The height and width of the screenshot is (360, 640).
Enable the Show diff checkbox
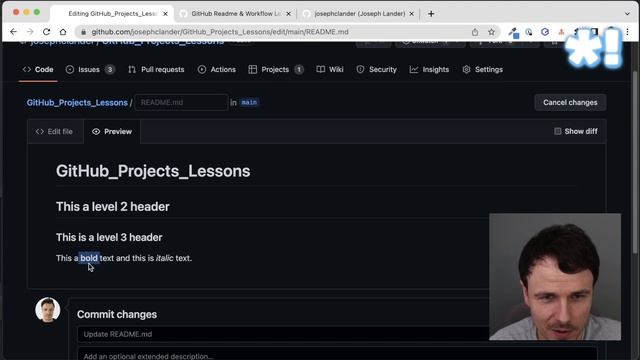(x=558, y=131)
